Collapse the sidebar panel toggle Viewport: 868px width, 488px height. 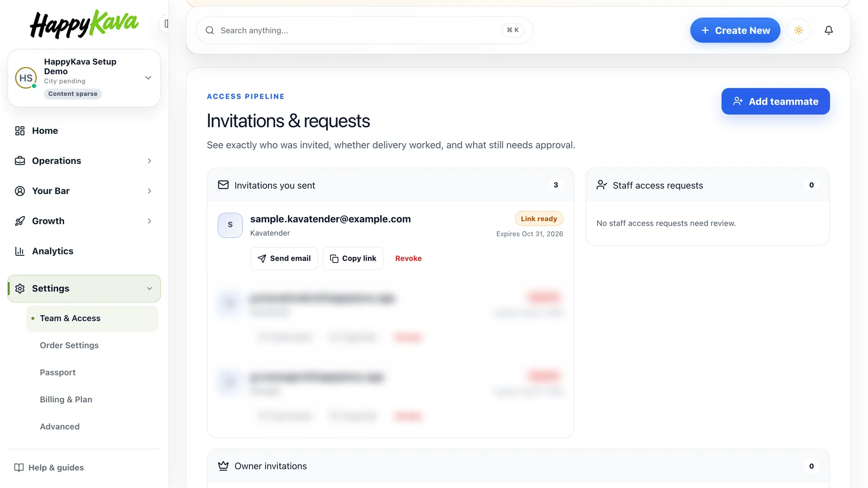pos(166,24)
